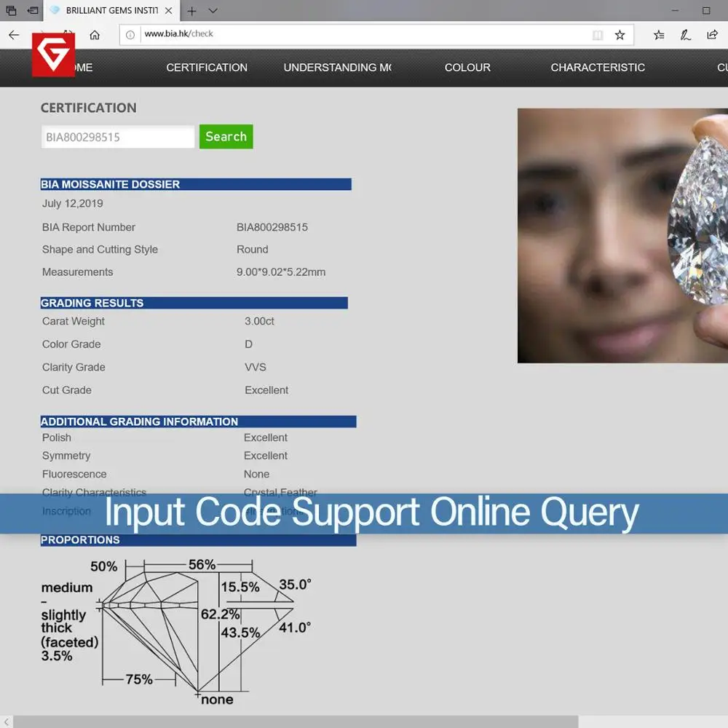
Task: Click the Color Grade value D
Action: pyautogui.click(x=248, y=344)
